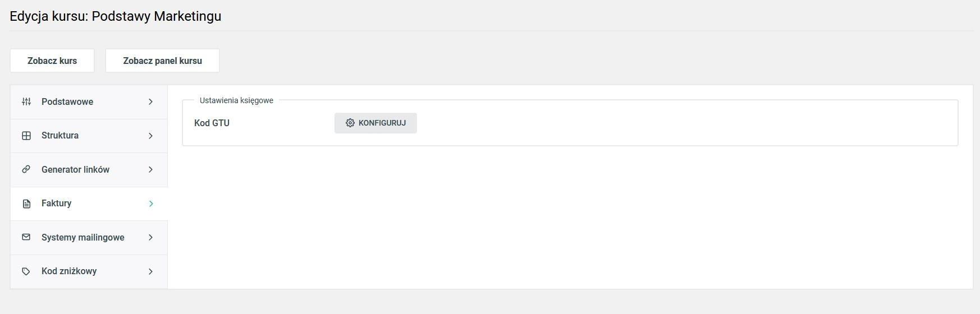This screenshot has height=314, width=980.
Task: Click the Zobacz panel kursu button
Action: coord(162,61)
